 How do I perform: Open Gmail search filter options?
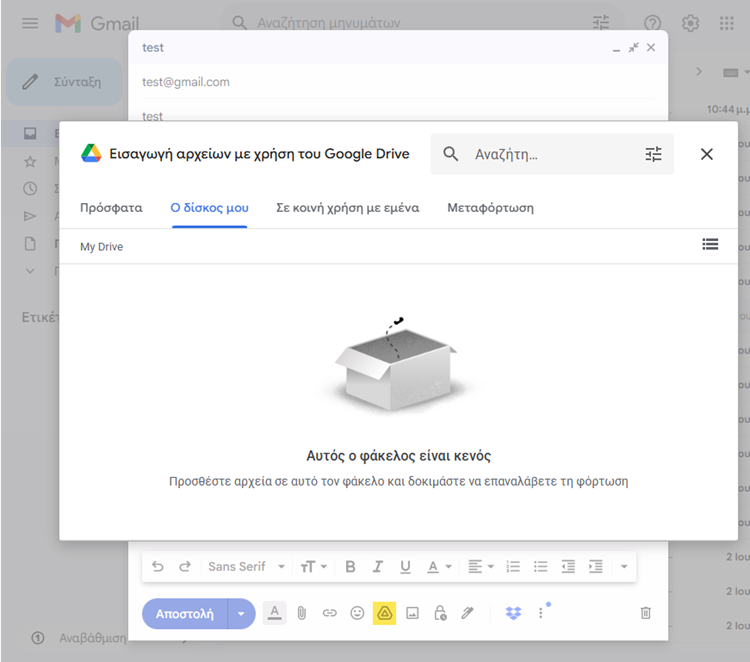[x=601, y=22]
